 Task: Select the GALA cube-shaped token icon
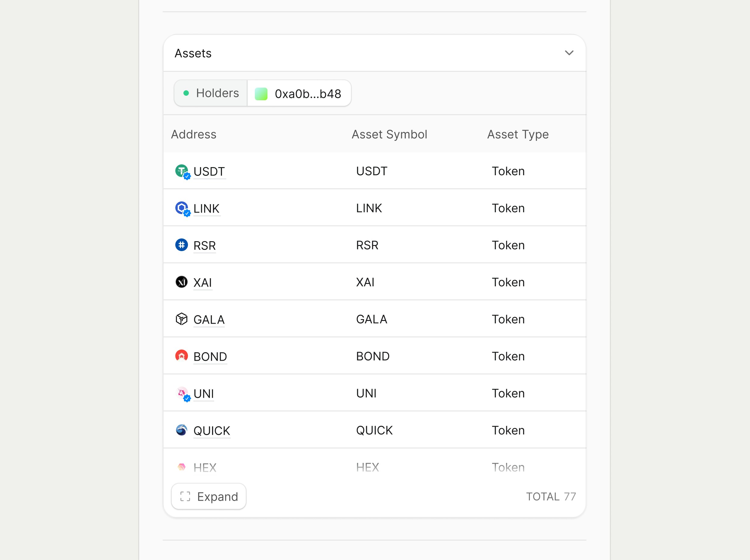[182, 319]
